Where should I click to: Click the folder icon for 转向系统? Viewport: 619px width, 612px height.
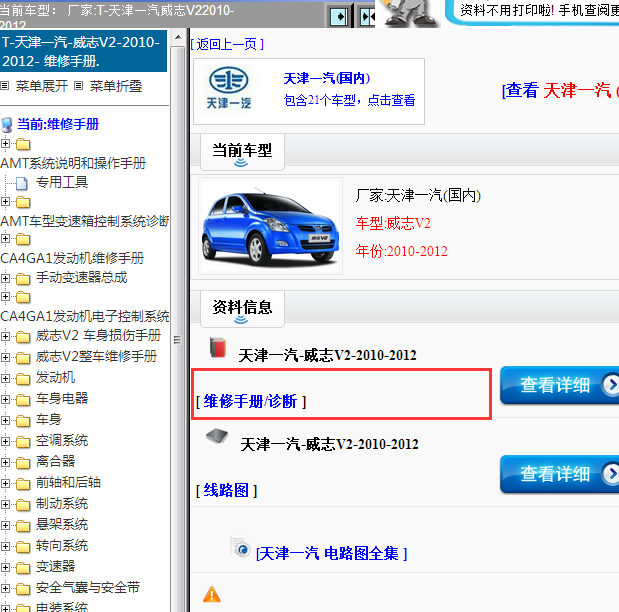point(23,547)
